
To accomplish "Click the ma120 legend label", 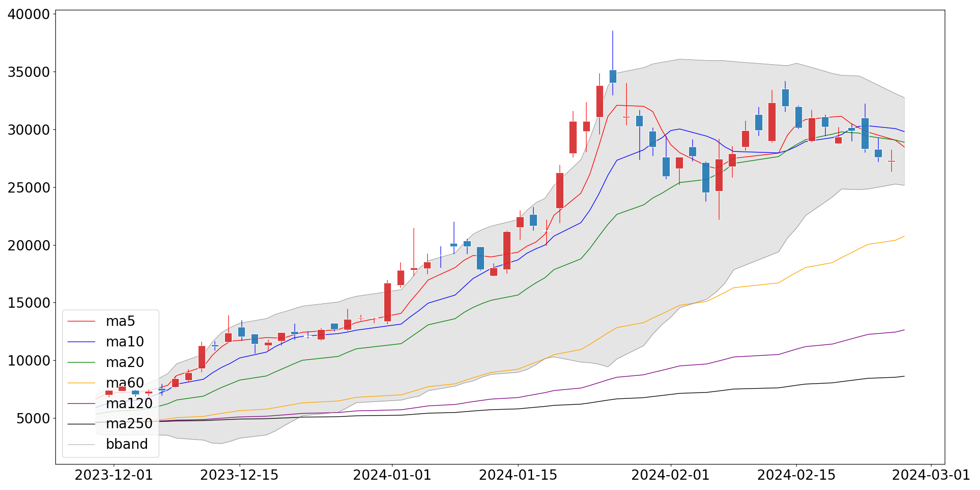I will 129,403.
